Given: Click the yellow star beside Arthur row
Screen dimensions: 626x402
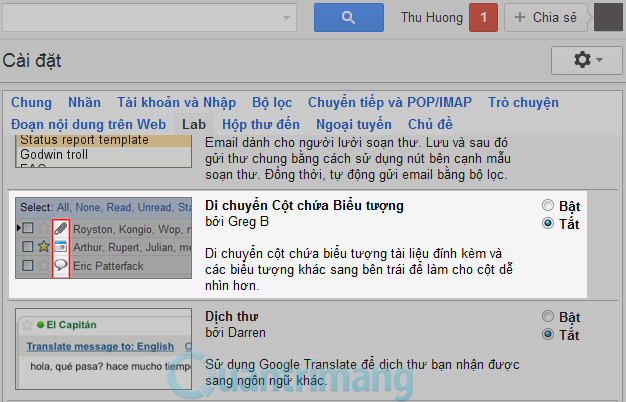Looking at the screenshot, I should pos(44,247).
